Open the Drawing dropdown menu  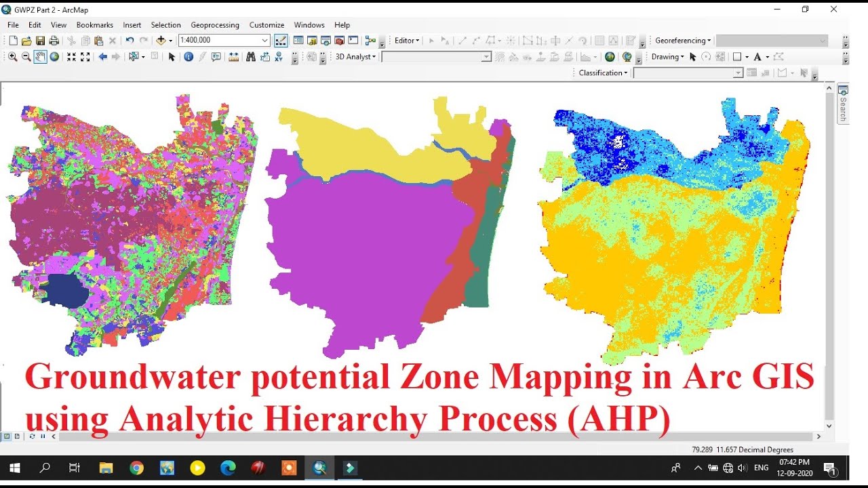[667, 57]
